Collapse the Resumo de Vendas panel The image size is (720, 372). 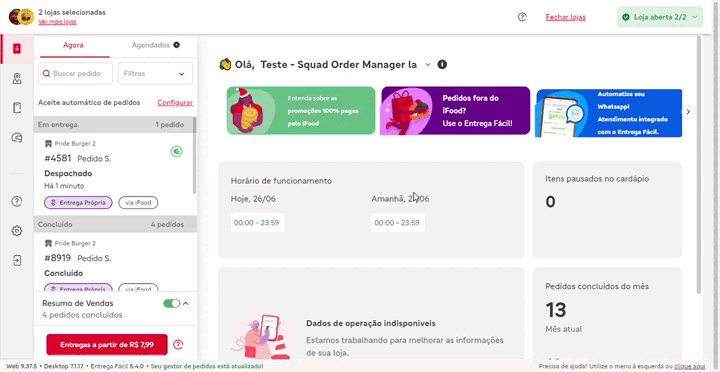(x=186, y=304)
